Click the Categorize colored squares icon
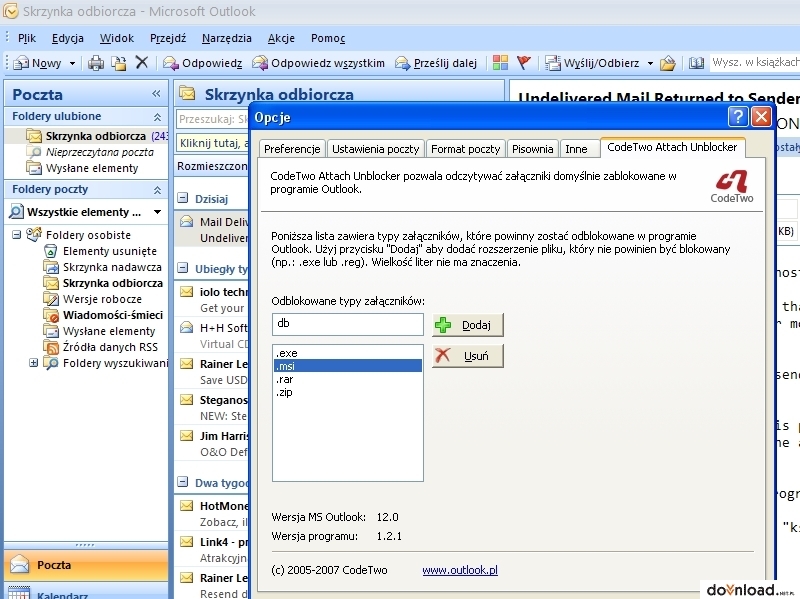Viewport: 800px width, 599px height. coord(500,63)
